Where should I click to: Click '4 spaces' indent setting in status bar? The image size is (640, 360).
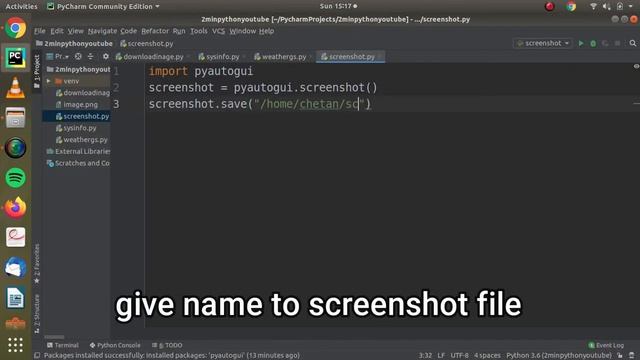coord(487,356)
